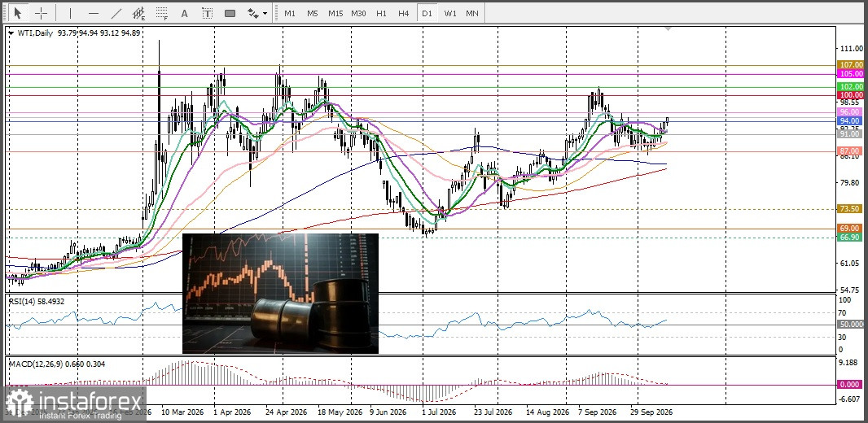
Task: Click the 66.90 price level label
Action: pyautogui.click(x=851, y=238)
